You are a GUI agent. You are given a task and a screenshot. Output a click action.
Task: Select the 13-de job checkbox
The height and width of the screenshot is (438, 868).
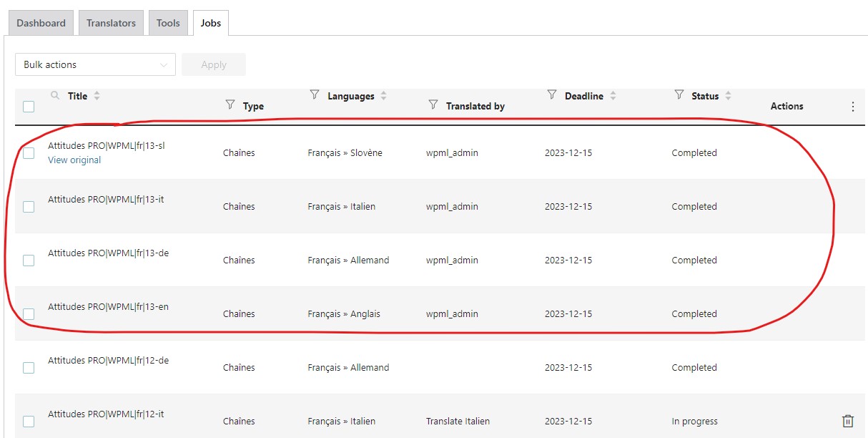29,261
